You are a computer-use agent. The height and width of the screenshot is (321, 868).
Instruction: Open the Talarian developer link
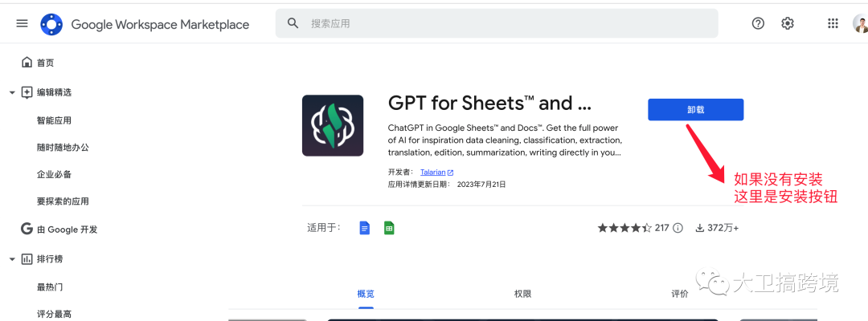tap(433, 173)
